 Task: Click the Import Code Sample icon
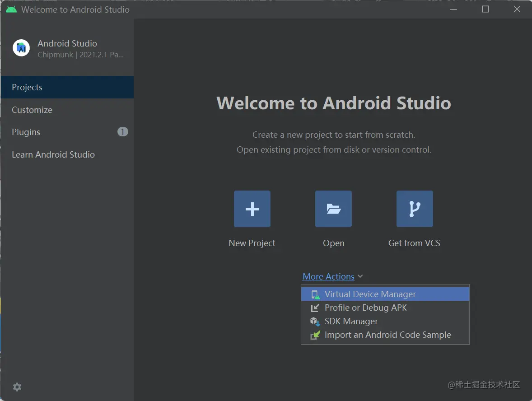pos(315,335)
